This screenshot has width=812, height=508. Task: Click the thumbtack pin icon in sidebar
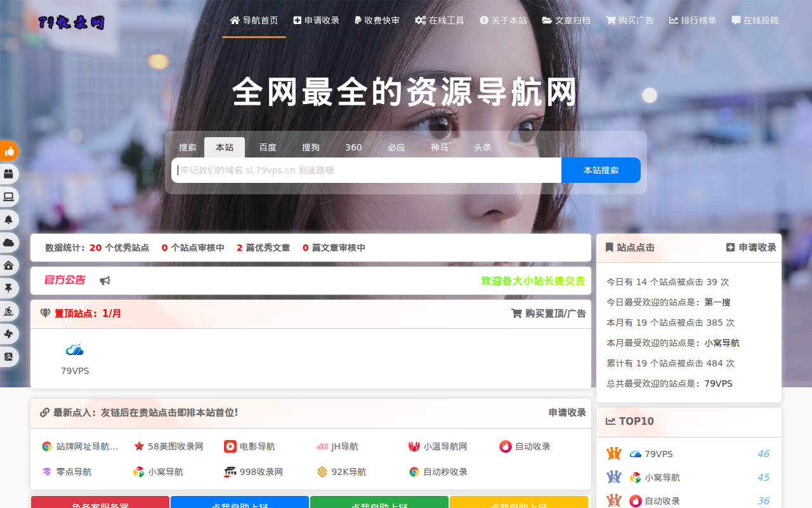click(9, 288)
